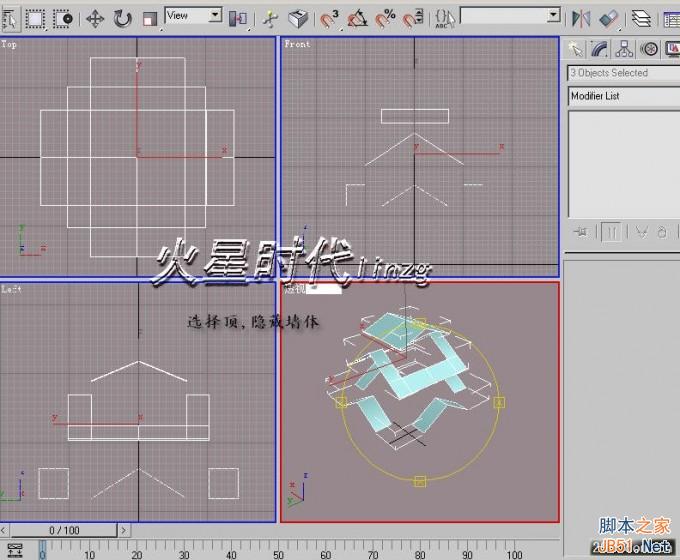Step time slider forward with right arrow
680x560 pixels.
tap(124, 530)
